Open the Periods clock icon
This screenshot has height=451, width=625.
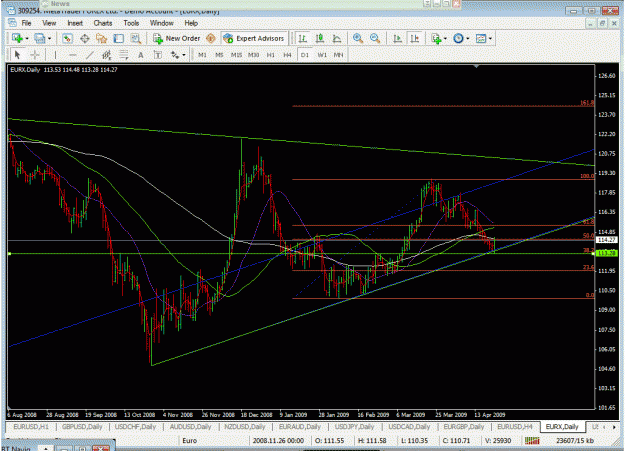click(458, 38)
